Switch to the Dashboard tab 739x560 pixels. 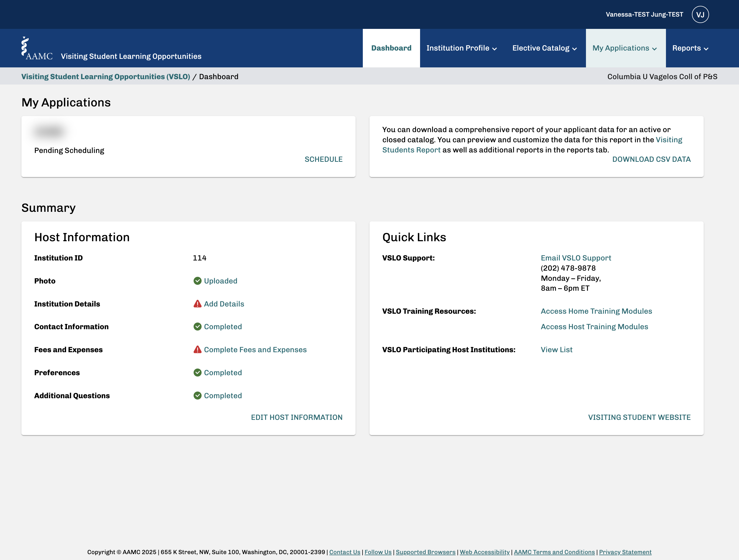click(391, 48)
